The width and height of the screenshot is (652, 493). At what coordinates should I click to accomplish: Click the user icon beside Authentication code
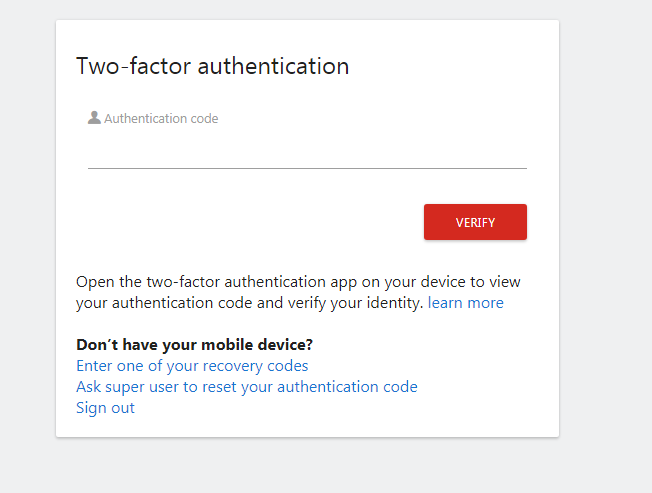pos(94,118)
